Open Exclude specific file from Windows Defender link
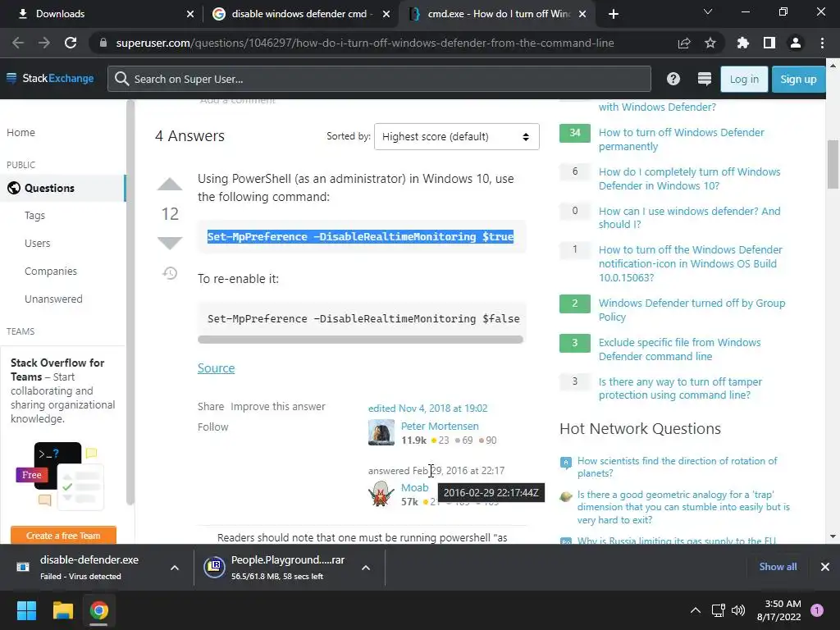Image resolution: width=840 pixels, height=630 pixels. coord(679,349)
